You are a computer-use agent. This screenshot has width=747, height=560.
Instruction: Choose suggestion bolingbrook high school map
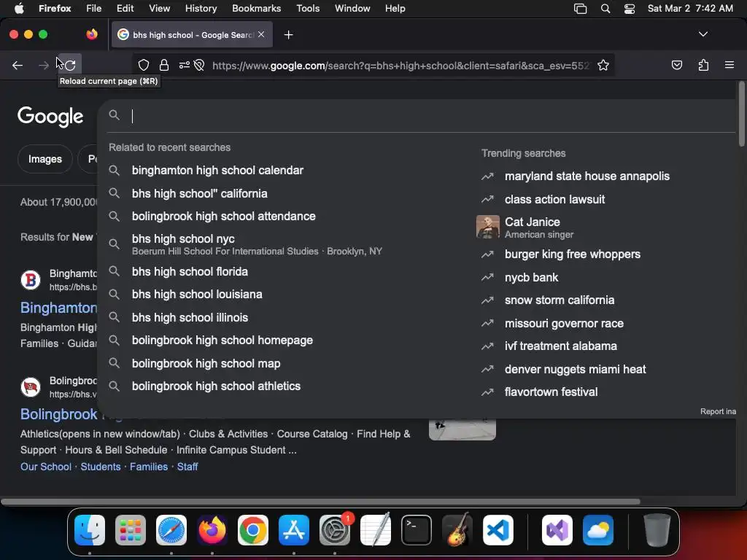(x=206, y=363)
